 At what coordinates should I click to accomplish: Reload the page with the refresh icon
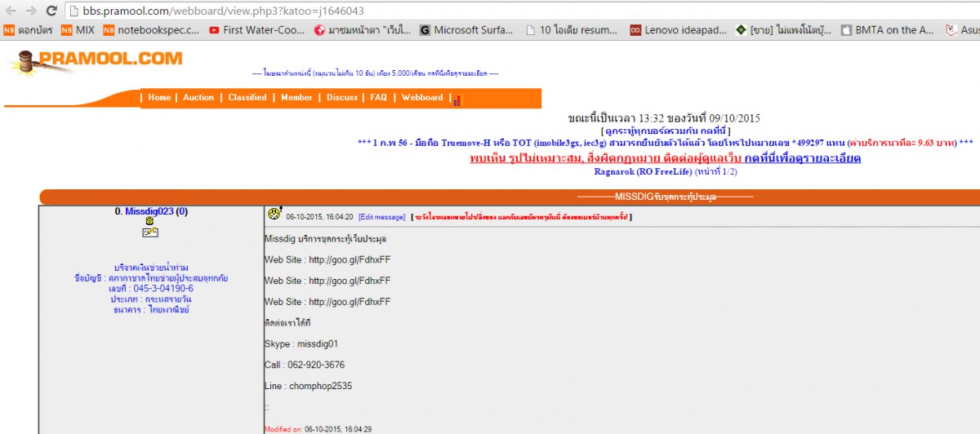coord(51,11)
